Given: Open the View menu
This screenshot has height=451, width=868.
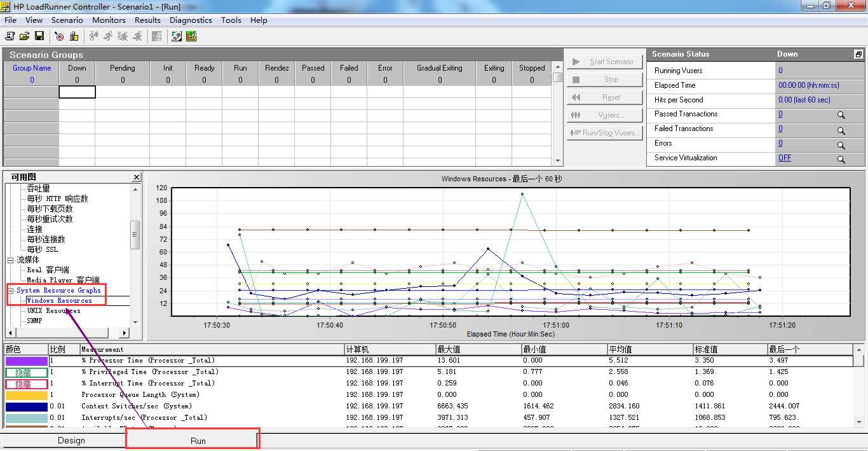Looking at the screenshot, I should 34,20.
